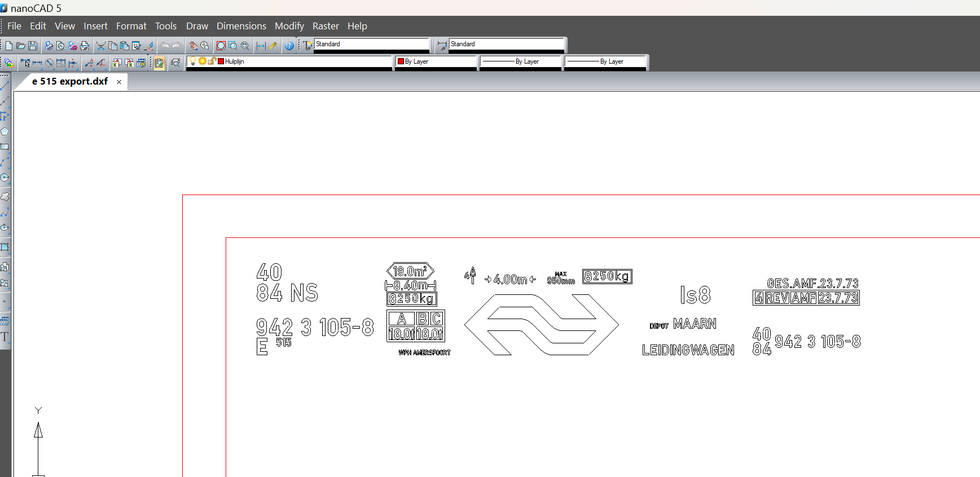Activate the Zoom Window tool

[232, 46]
